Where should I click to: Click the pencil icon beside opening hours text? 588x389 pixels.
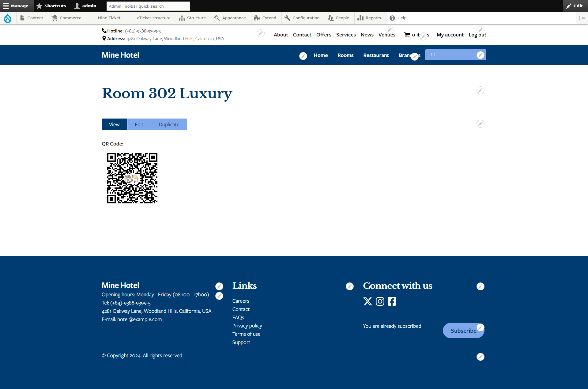point(219,296)
